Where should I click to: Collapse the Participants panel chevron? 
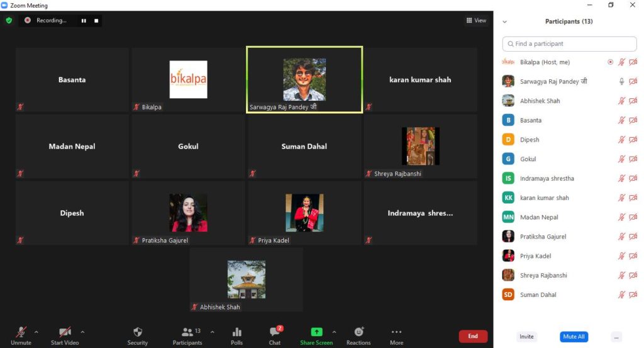pyautogui.click(x=504, y=21)
